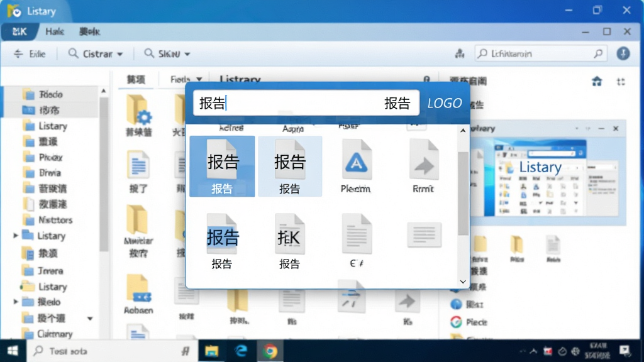
Task: Click the grid icon beside the home icon
Action: [621, 82]
